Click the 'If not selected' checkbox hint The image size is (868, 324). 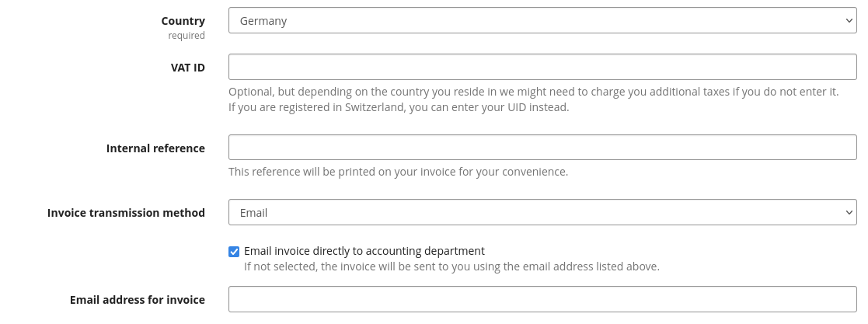451,267
